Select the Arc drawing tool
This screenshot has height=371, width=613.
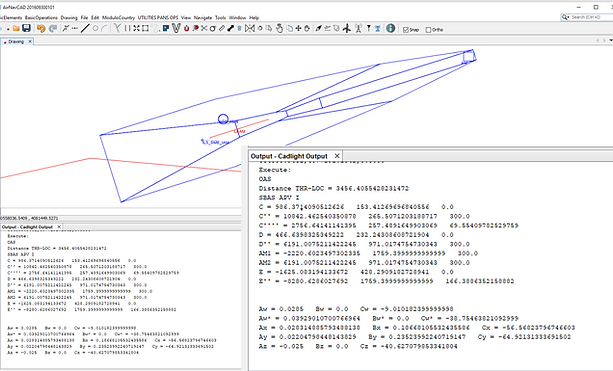tap(104, 28)
